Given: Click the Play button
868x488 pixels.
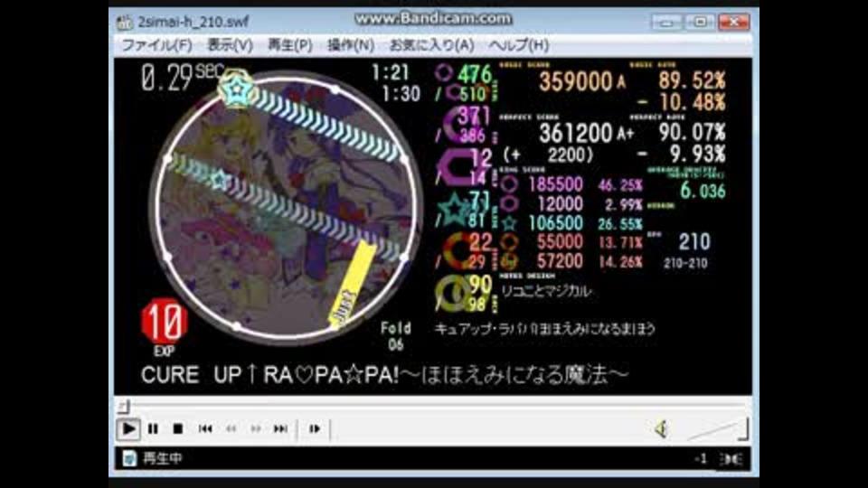Looking at the screenshot, I should click(x=128, y=428).
